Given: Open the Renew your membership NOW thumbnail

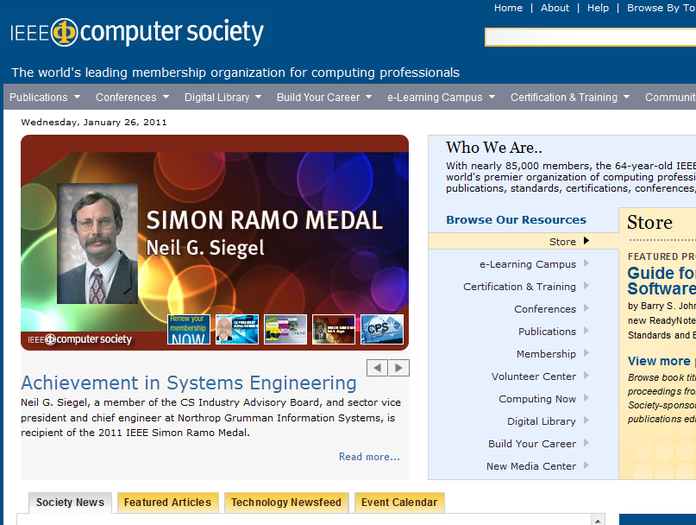Looking at the screenshot, I should pos(189,329).
